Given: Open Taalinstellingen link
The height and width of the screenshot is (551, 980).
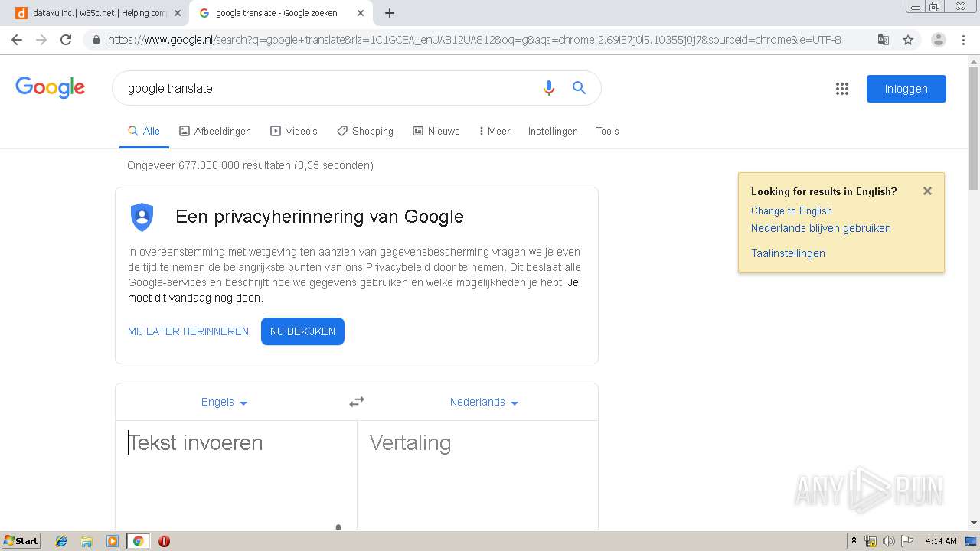Looking at the screenshot, I should point(788,253).
